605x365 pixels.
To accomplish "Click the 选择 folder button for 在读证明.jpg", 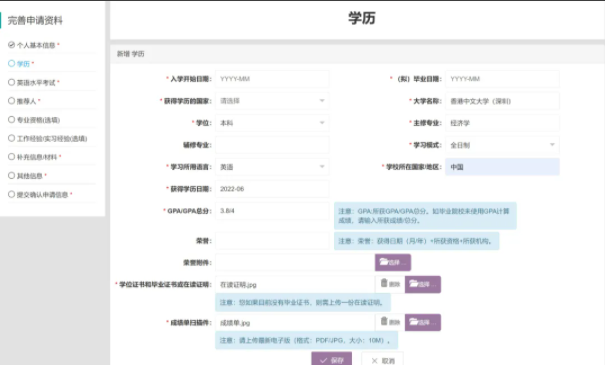I will pos(423,284).
